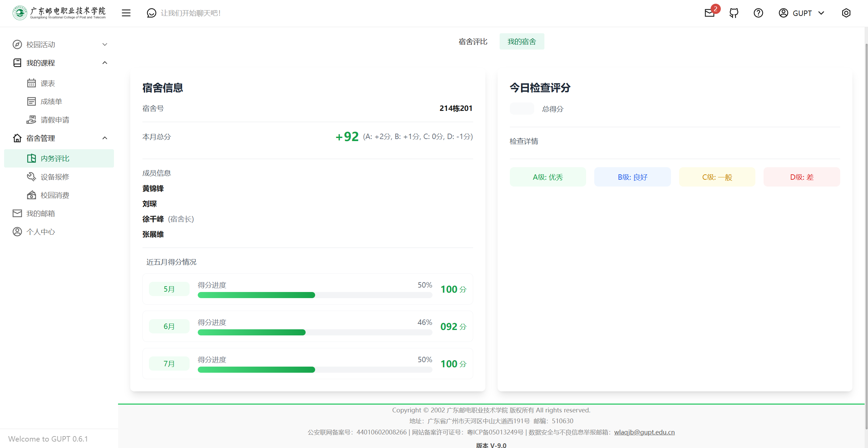This screenshot has width=868, height=448.
Task: Select the A级: 优秀 grade tag
Action: [x=547, y=177]
